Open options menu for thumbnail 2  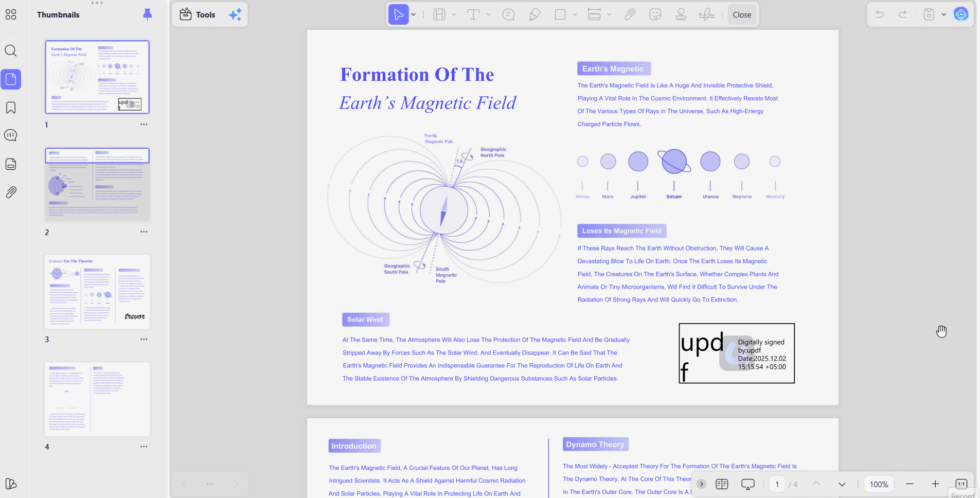point(144,232)
